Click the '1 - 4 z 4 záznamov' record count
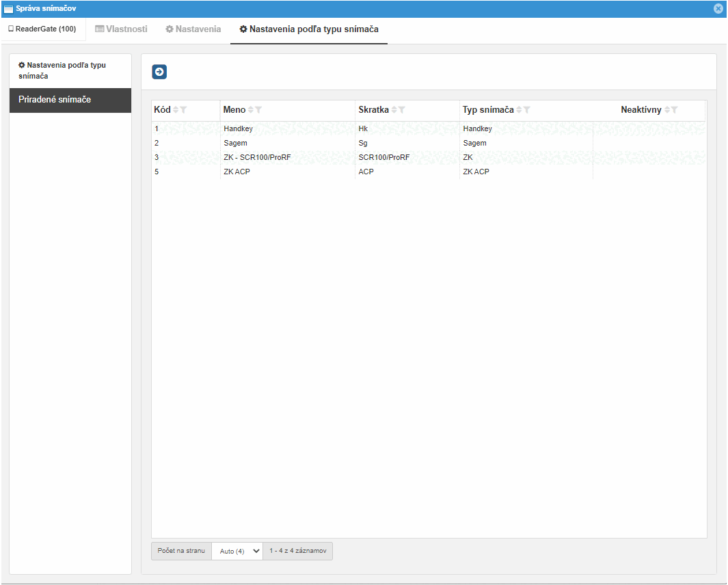The height and width of the screenshot is (585, 728). tap(298, 551)
